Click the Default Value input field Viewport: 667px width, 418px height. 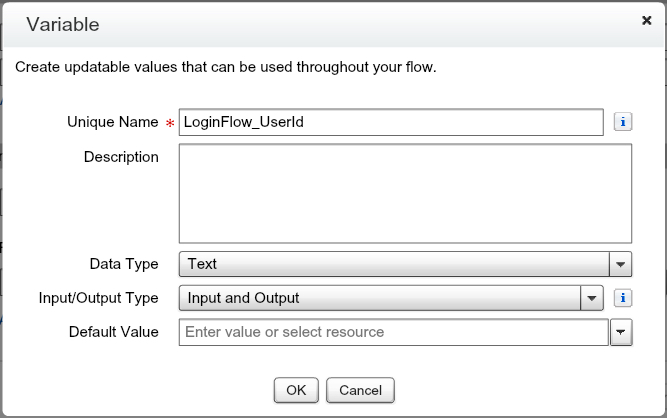(x=392, y=332)
